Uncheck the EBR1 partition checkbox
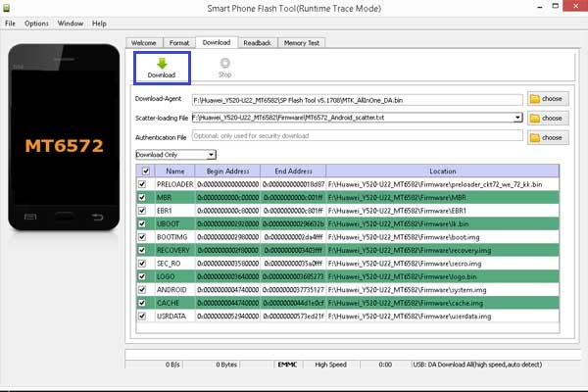This screenshot has height=392, width=588. coord(142,211)
